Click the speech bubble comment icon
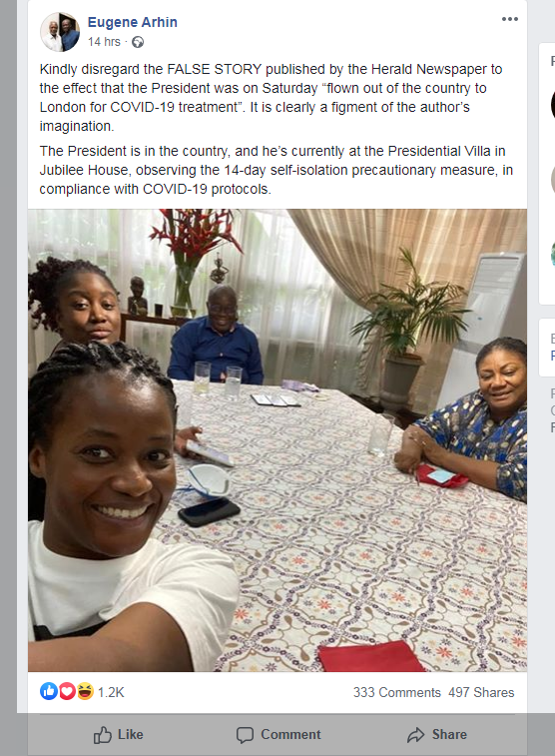555x756 pixels. 245,735
